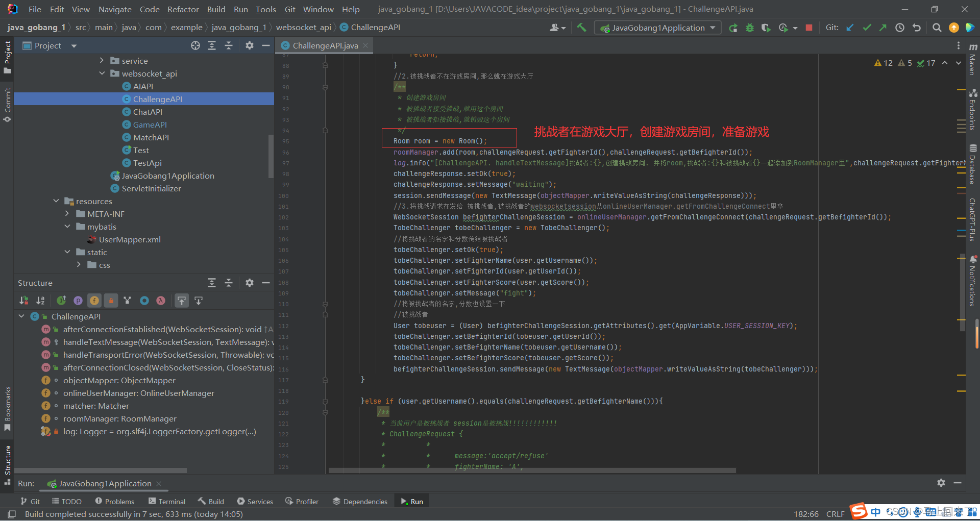Open Notifications tool window

coord(973,281)
